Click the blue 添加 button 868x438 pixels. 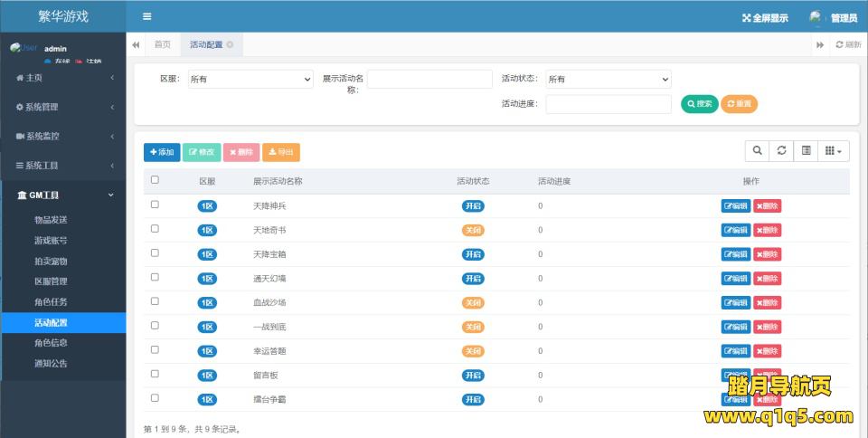tap(162, 152)
